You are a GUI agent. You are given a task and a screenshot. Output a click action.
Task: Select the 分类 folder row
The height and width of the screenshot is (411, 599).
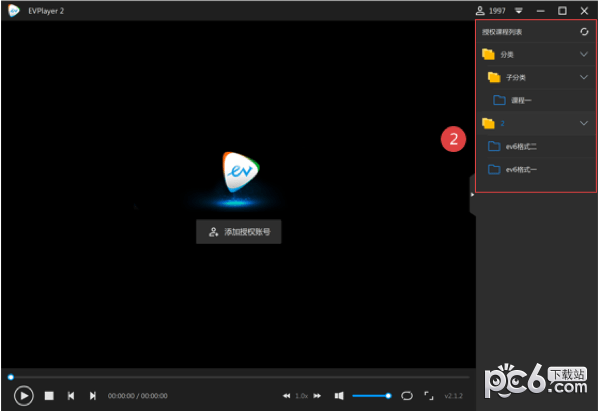click(536, 54)
